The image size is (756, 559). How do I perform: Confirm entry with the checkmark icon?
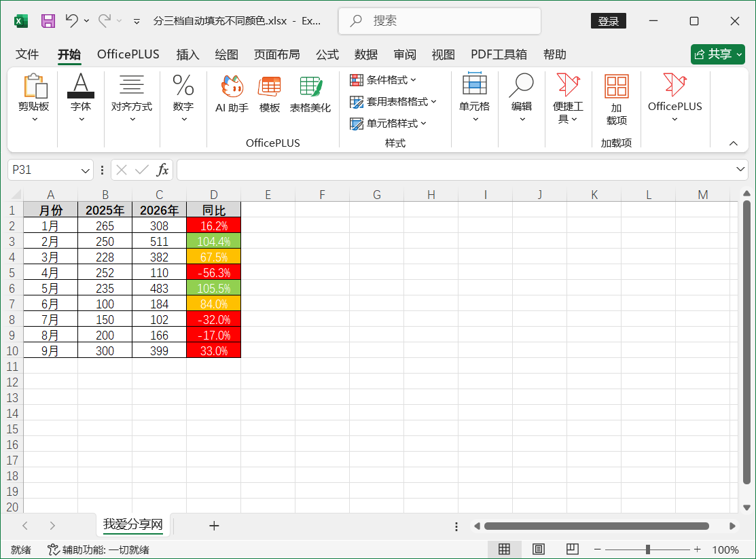point(142,170)
